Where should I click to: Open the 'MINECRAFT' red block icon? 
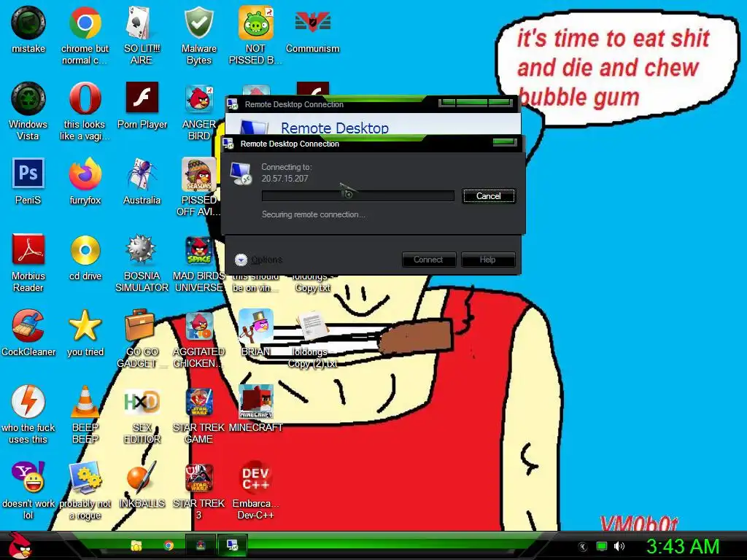(255, 408)
